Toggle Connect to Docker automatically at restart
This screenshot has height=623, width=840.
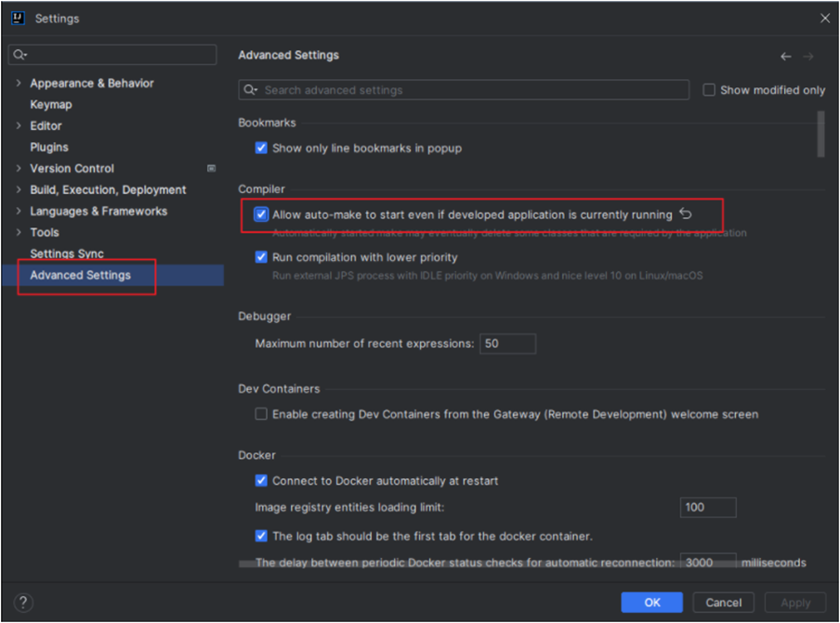coord(261,481)
